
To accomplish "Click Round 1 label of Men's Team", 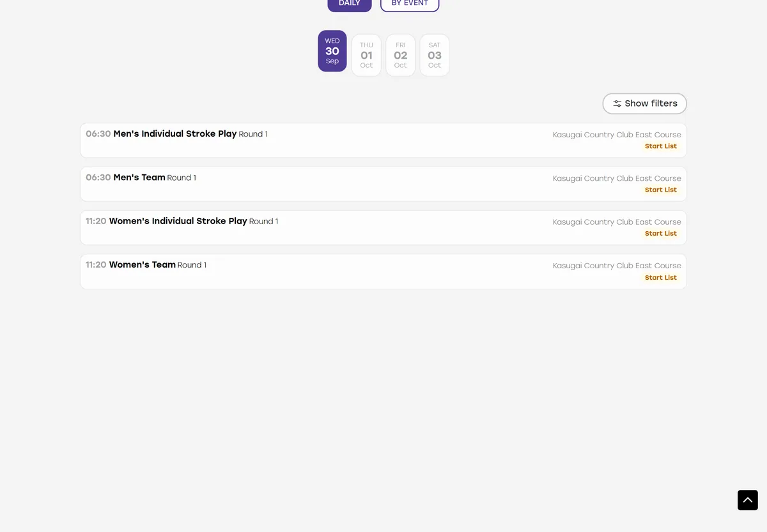I will click(182, 178).
